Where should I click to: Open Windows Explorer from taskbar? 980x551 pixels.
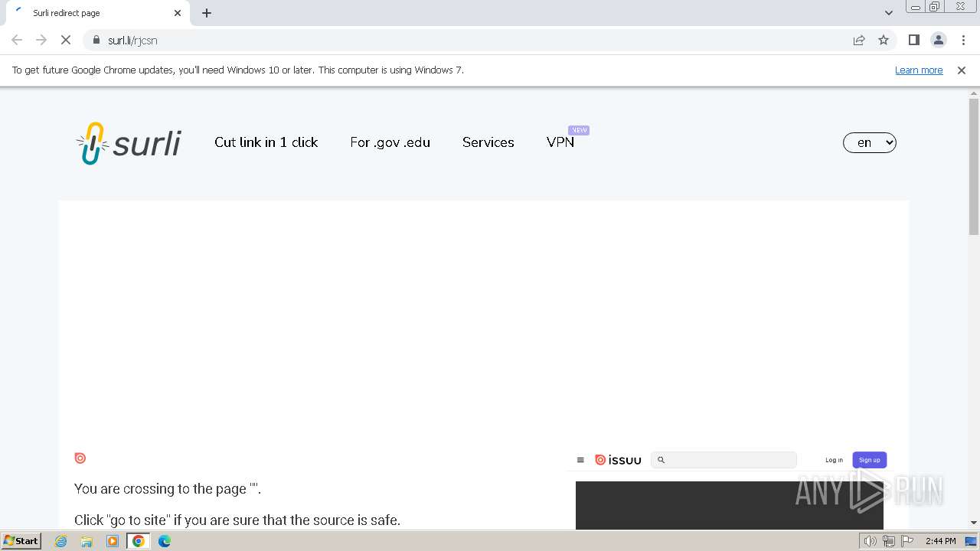pyautogui.click(x=87, y=541)
